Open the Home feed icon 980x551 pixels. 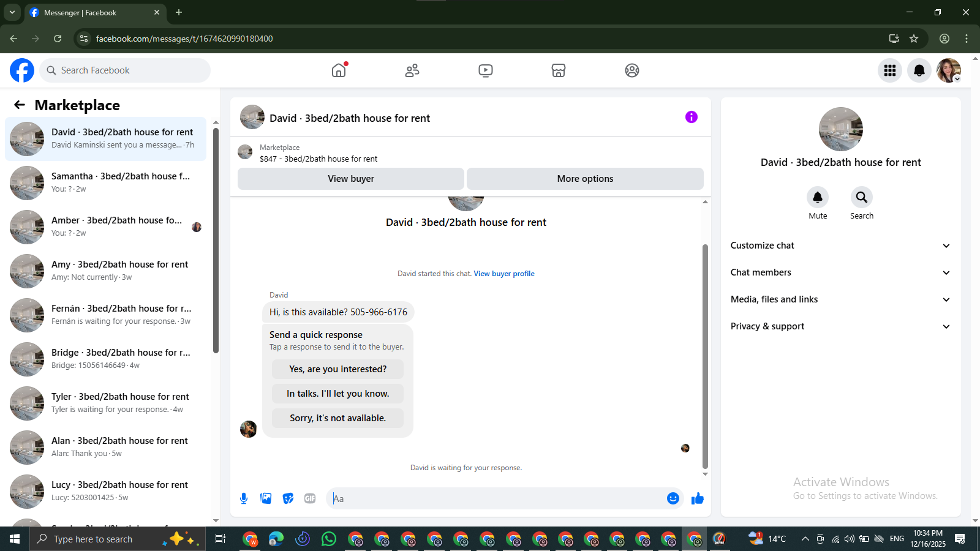339,70
